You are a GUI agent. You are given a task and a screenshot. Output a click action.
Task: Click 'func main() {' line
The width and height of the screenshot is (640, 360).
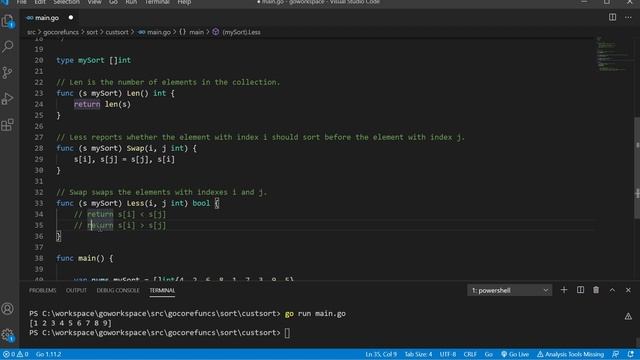point(84,258)
